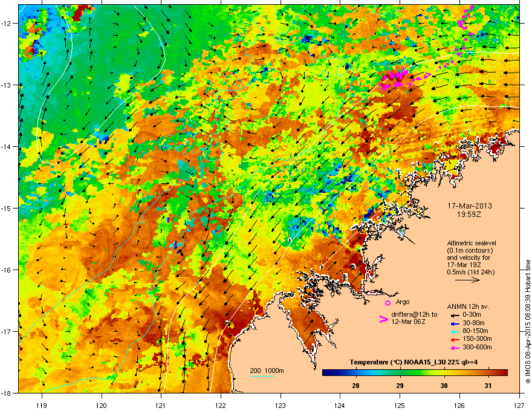Click the dark red end of temperature colorbar

pos(505,373)
